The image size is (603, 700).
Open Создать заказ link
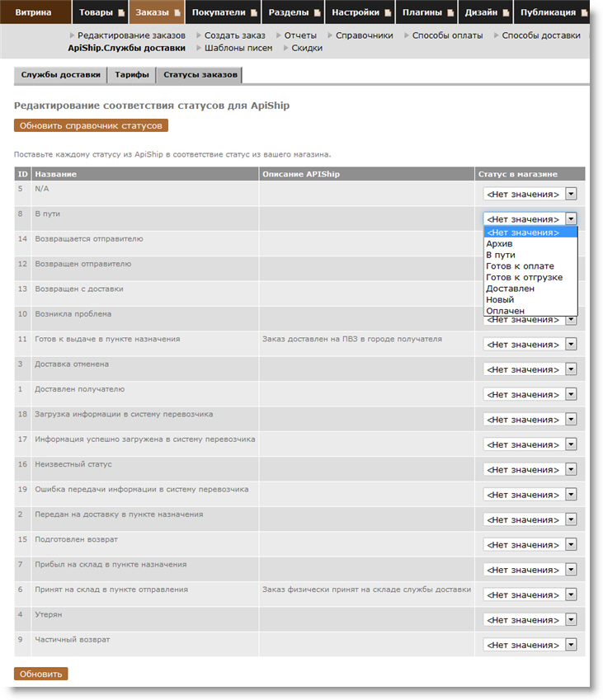234,35
